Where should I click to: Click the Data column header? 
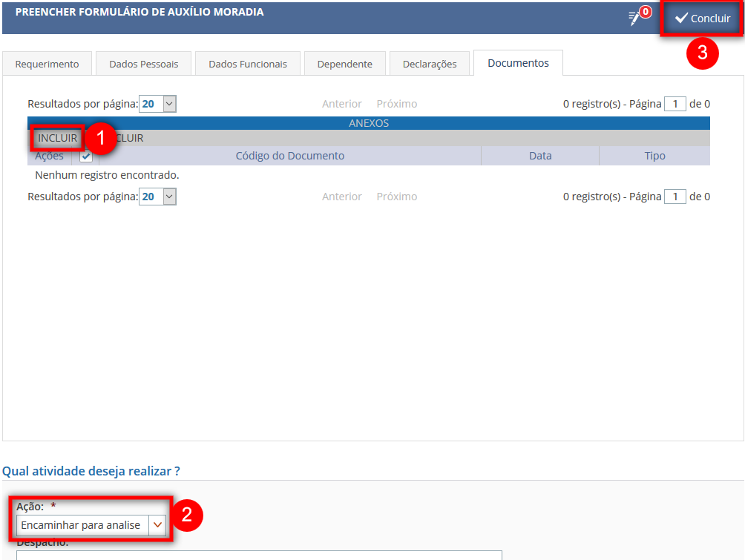coord(539,156)
